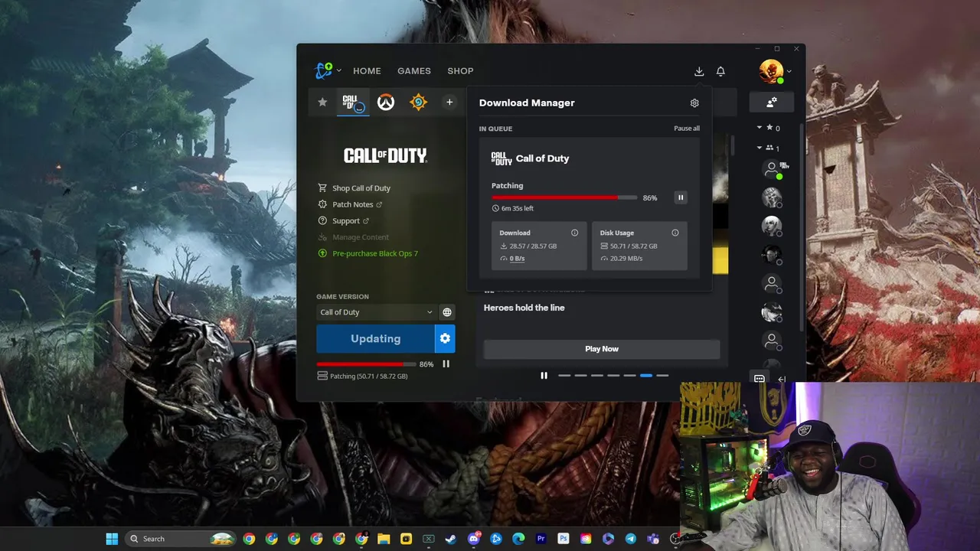This screenshot has height=551, width=980.
Task: Open Photoshop from the taskbar
Action: (x=563, y=539)
